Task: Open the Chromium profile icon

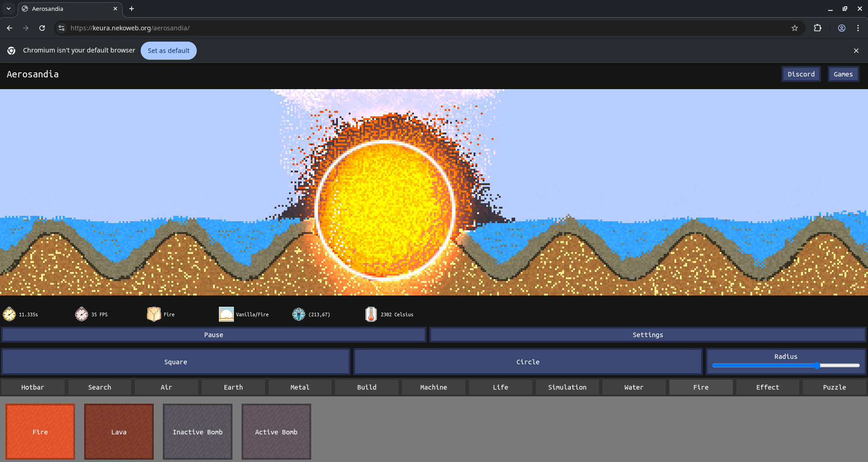Action: pyautogui.click(x=842, y=28)
